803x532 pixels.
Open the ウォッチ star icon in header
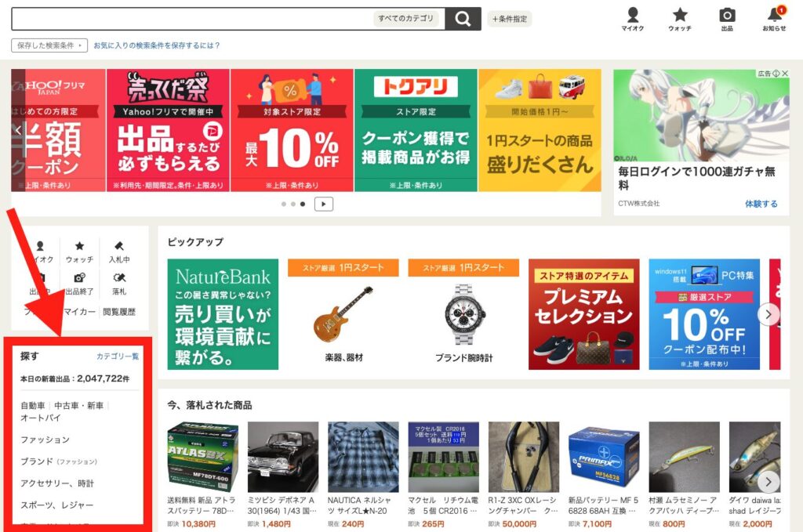(680, 20)
